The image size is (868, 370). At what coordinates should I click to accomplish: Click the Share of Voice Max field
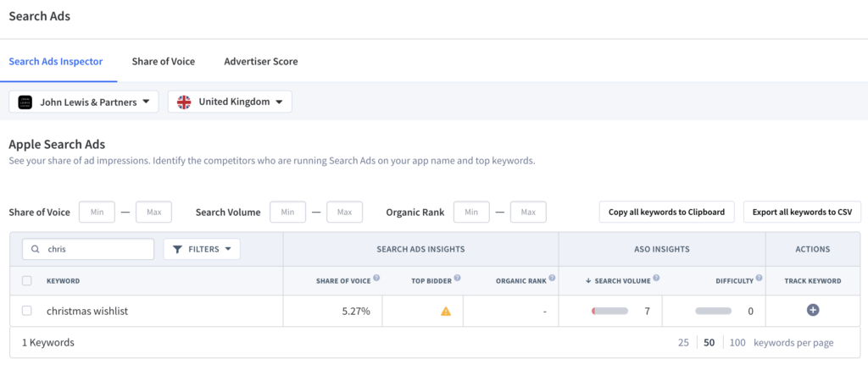coord(154,212)
